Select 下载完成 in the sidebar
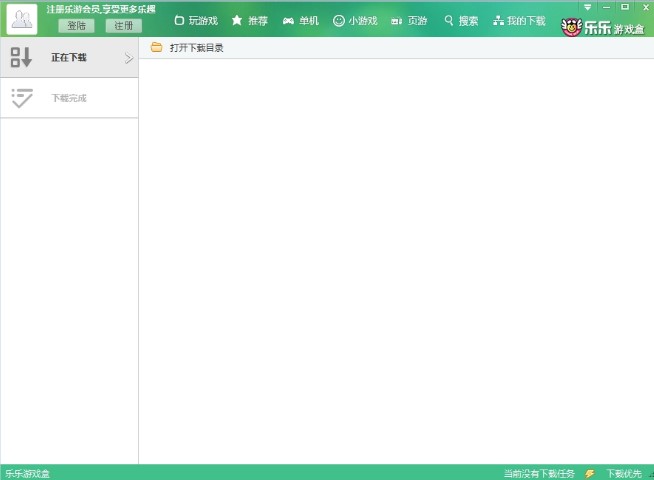Viewport: 654px width, 480px height. click(69, 98)
